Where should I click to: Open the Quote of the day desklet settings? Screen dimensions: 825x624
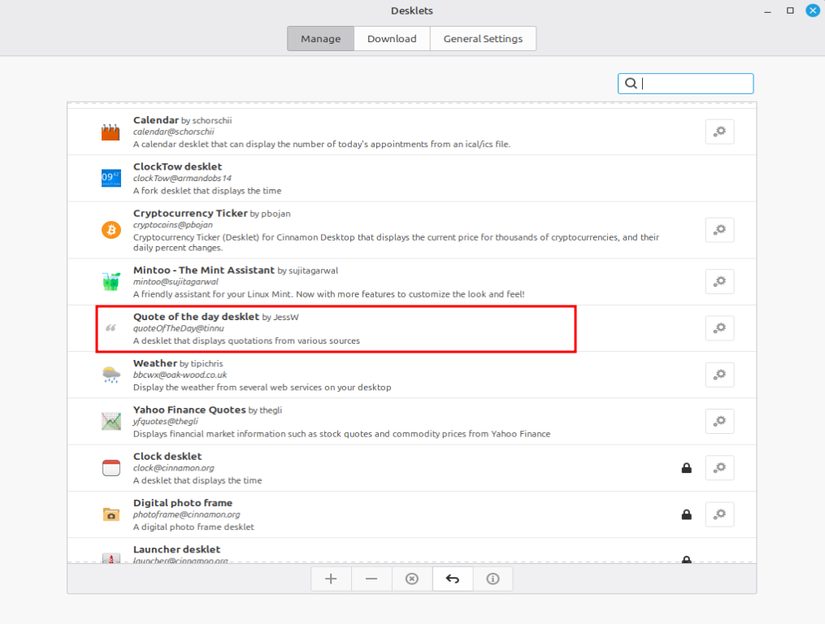(719, 327)
